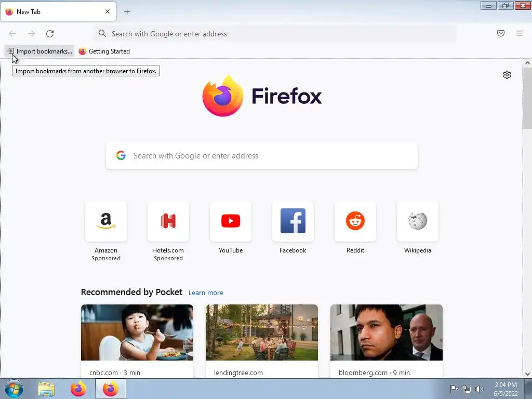Open the lendingtree.com story thumbnail
This screenshot has width=532, height=399.
[262, 332]
